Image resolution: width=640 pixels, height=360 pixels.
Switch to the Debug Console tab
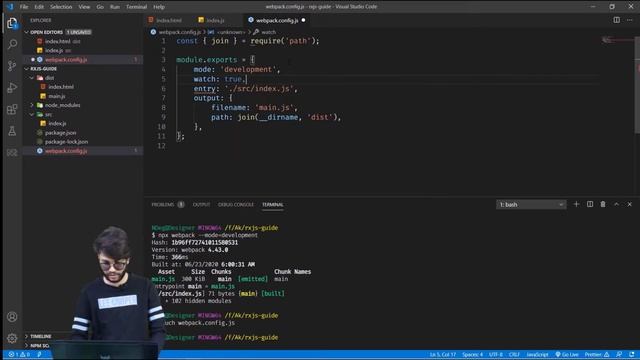(236, 204)
